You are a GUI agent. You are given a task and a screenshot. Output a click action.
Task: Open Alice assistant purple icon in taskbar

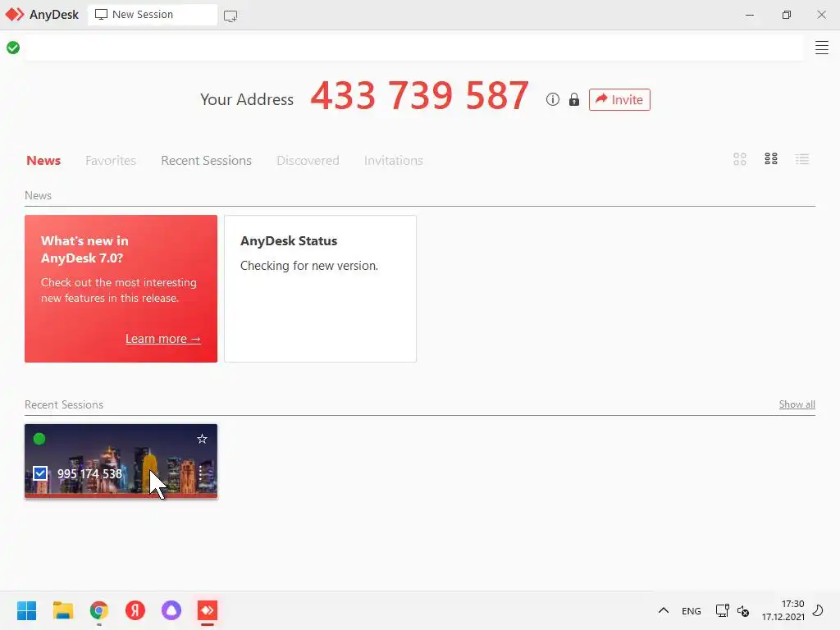click(171, 610)
